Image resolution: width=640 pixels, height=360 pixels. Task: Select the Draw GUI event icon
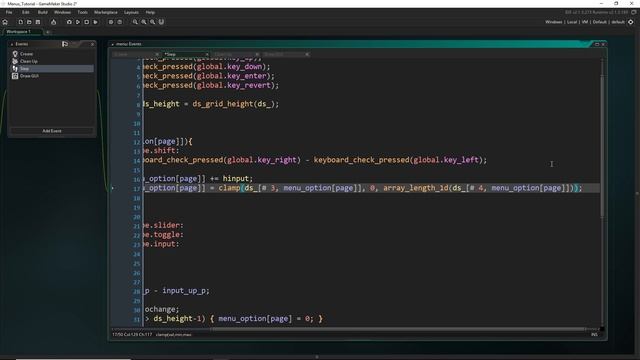click(15, 76)
